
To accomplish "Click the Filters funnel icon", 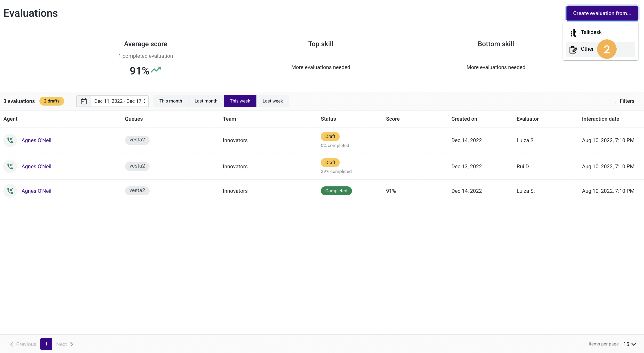I will (x=616, y=101).
